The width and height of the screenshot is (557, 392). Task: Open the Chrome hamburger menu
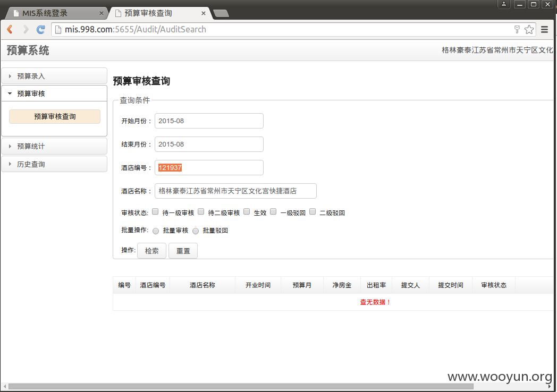(x=544, y=29)
